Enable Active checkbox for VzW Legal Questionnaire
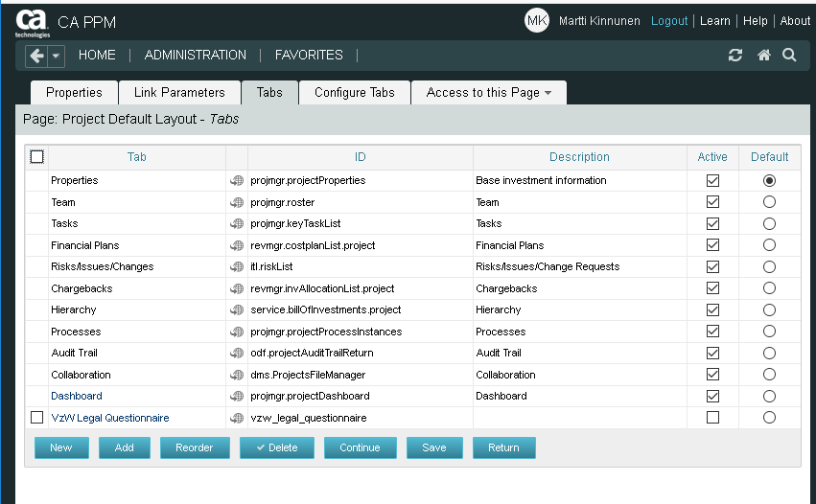The image size is (816, 504). 712,418
